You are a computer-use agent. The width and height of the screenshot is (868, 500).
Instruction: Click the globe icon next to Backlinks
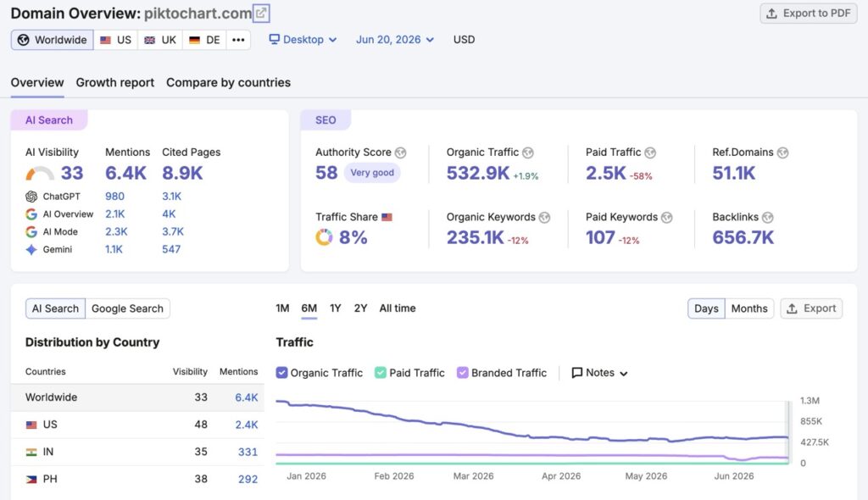(x=768, y=218)
